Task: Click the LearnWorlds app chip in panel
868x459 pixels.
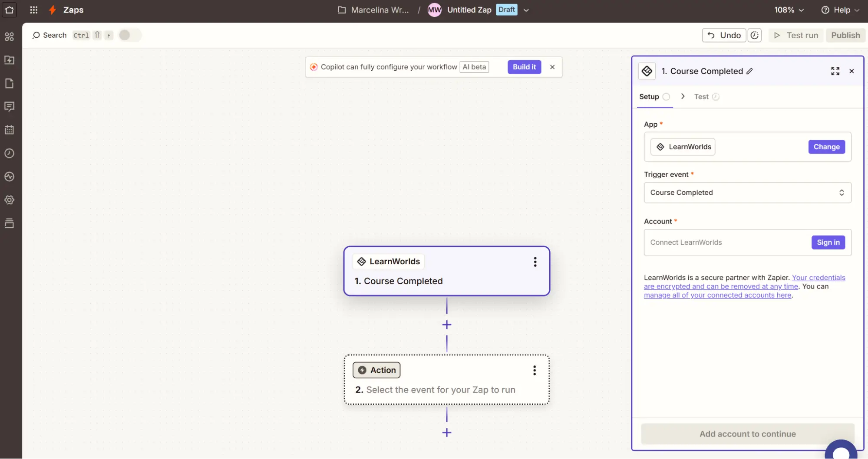Action: (683, 147)
